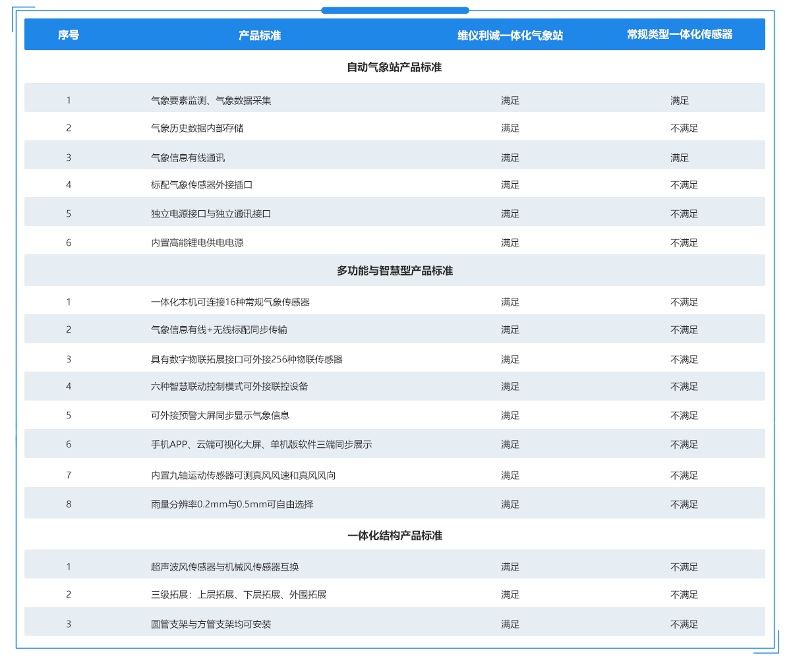Select the 多功能与智慧型产品标准 section heading
Viewport: 791px width, 672px height.
pyautogui.click(x=394, y=271)
